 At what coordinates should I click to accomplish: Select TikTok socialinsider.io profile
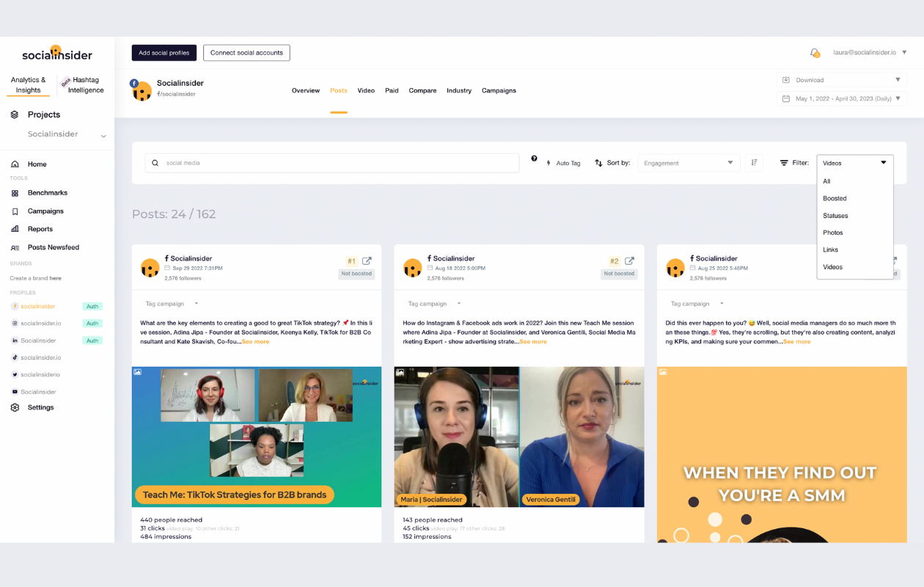pyautogui.click(x=40, y=357)
